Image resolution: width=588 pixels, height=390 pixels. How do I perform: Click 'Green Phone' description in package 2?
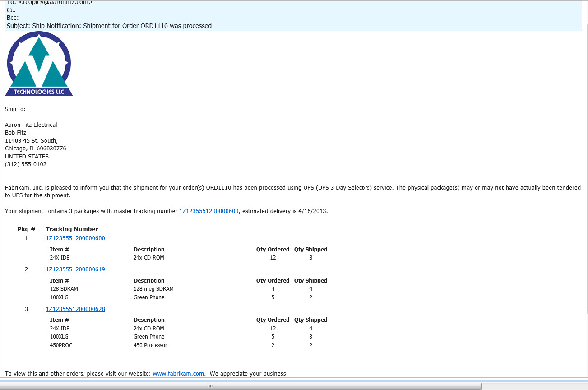(149, 297)
